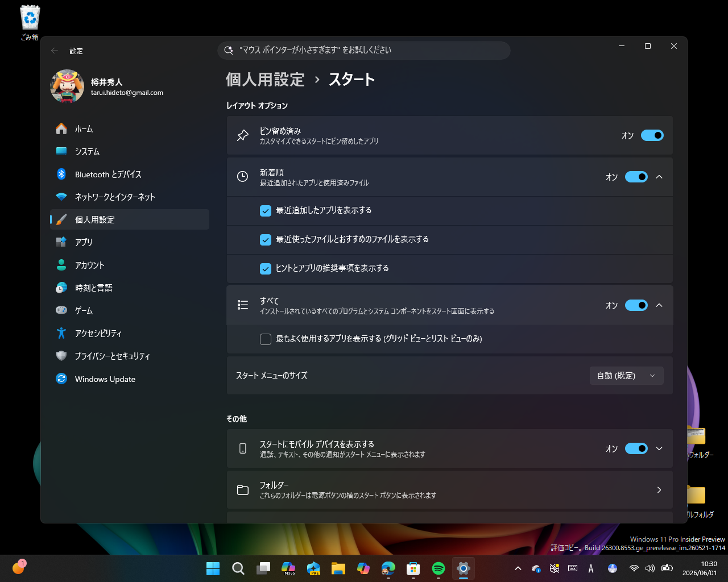Click the レイアウト オプション heading

tap(257, 106)
